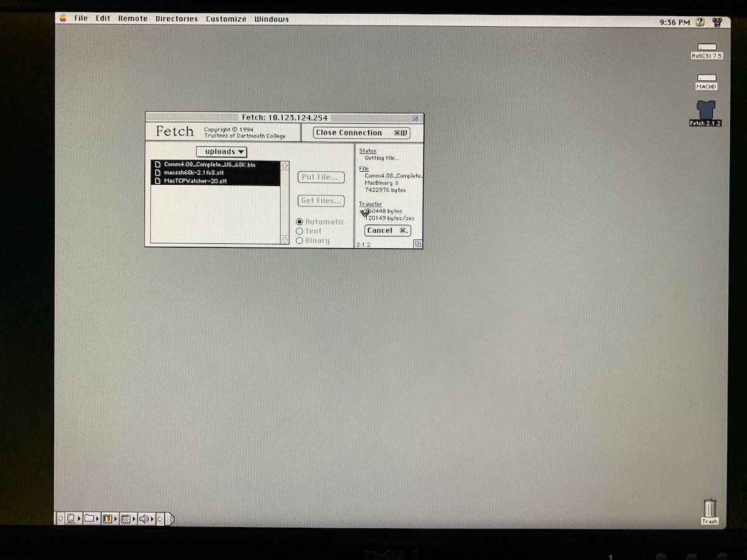
Task: Click the Status label in Fetch
Action: 367,151
